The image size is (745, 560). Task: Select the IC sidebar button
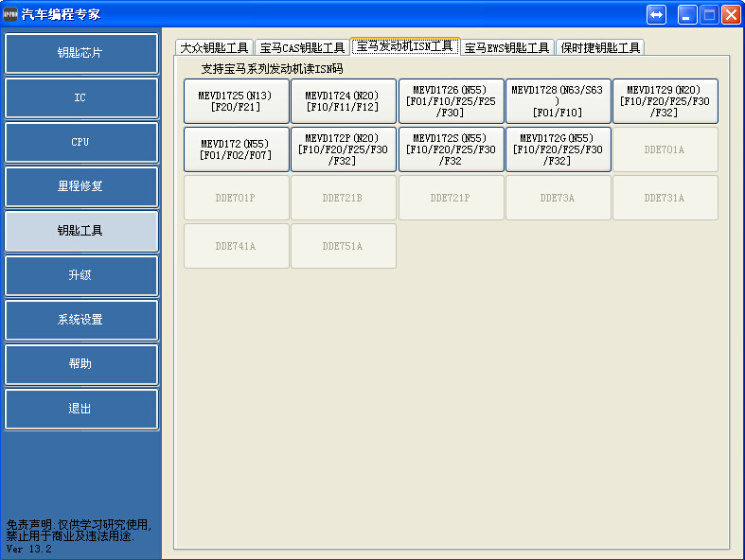click(81, 97)
